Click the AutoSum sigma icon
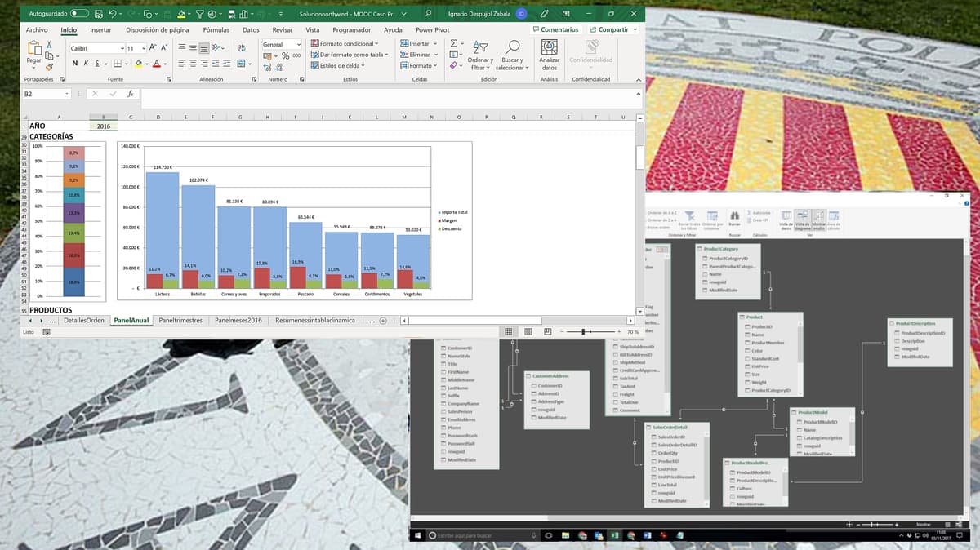Viewport: 980px width, 550px height. click(454, 44)
